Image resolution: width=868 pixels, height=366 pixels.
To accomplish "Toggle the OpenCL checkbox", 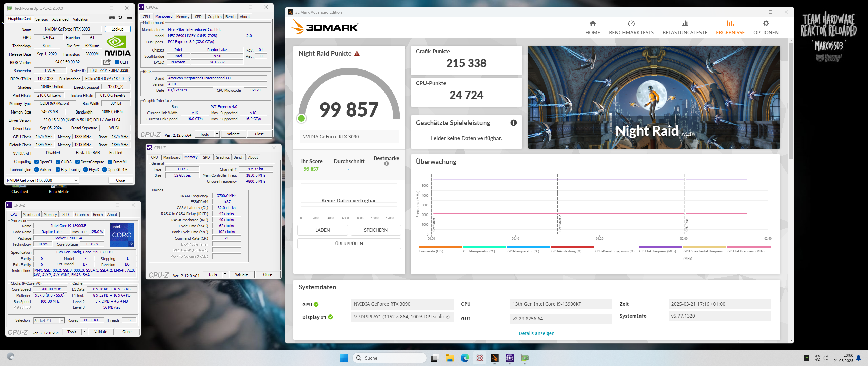I will tap(37, 162).
